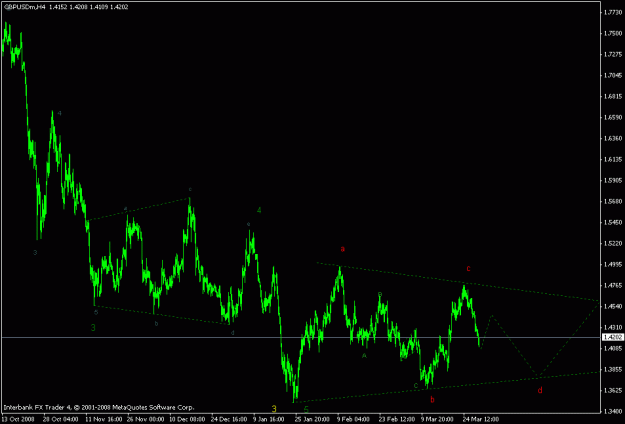
Task: Click the 1.6815 price axis label
Action: click(x=612, y=96)
